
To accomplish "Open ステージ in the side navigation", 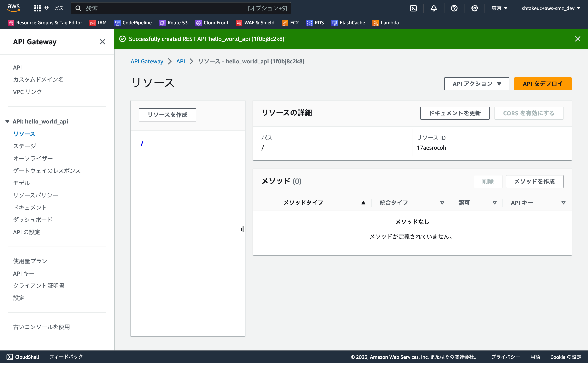I will pyautogui.click(x=24, y=146).
